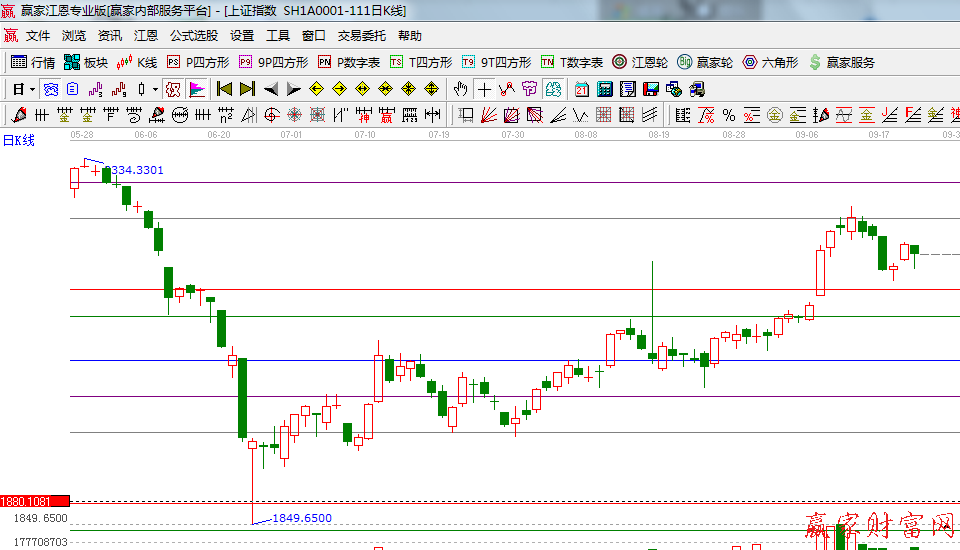Click the 1849.6500 low price label
The width and height of the screenshot is (960, 550).
(x=301, y=518)
